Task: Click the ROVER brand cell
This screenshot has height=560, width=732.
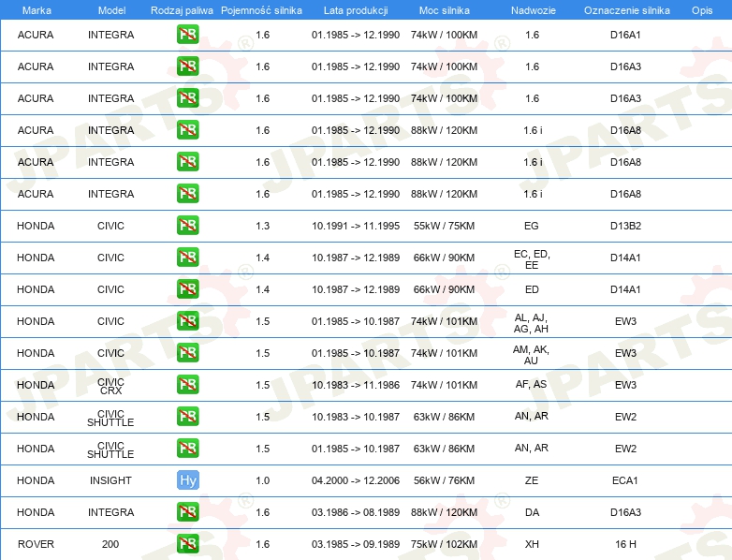Action: [36, 544]
